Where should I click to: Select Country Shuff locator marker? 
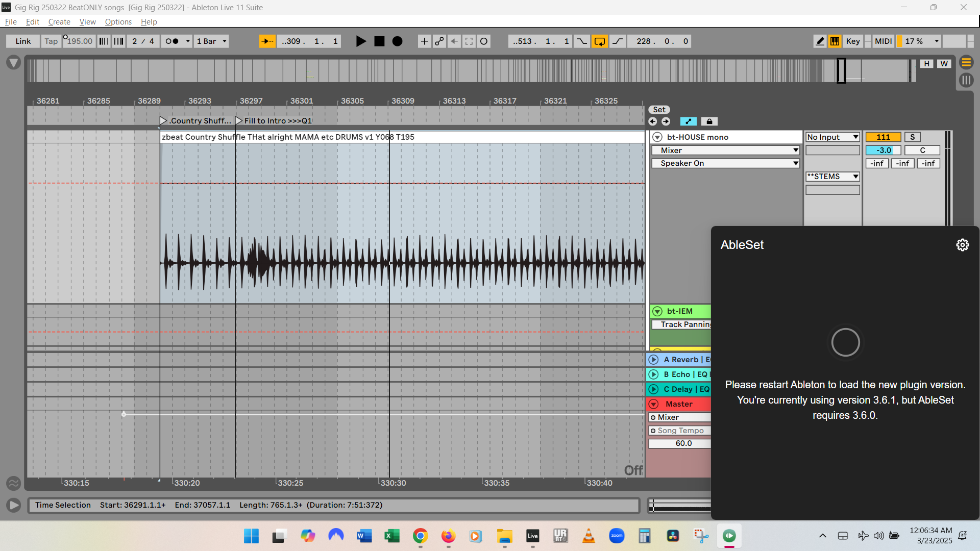(196, 121)
